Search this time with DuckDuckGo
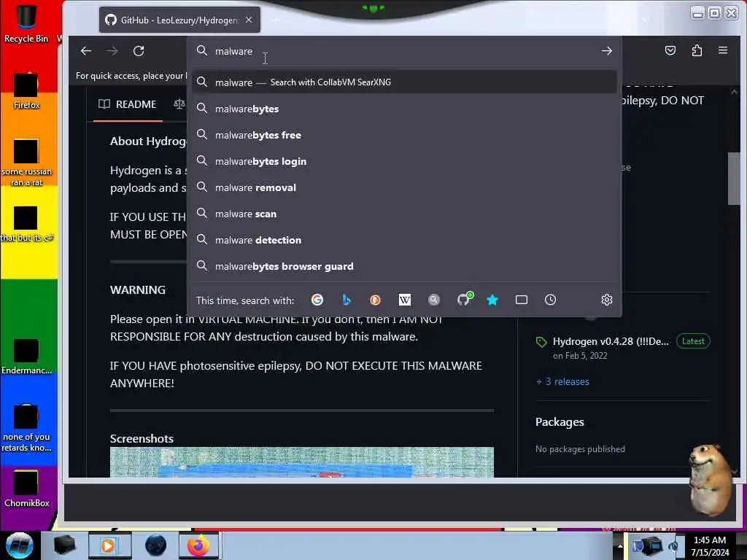747x560 pixels. (x=376, y=300)
